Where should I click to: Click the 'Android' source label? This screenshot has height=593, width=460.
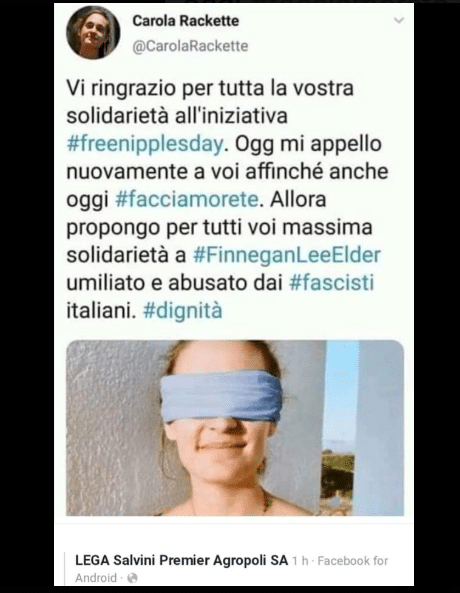pyautogui.click(x=96, y=578)
